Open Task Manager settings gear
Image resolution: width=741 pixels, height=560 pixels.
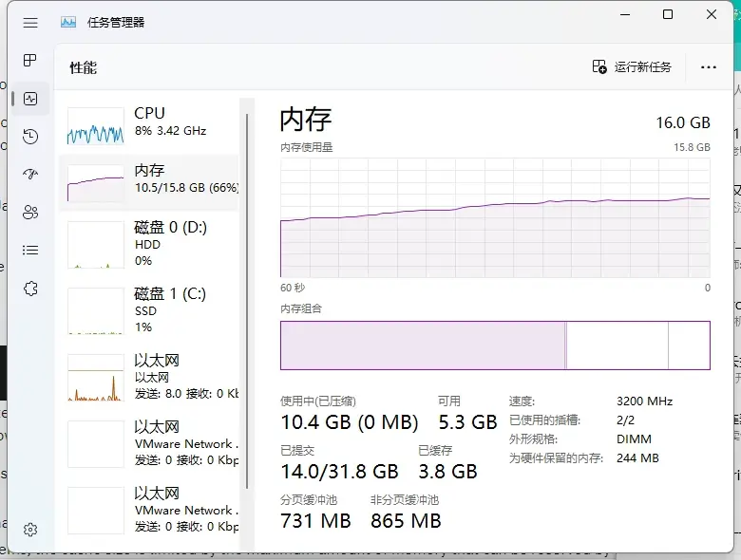click(x=30, y=530)
